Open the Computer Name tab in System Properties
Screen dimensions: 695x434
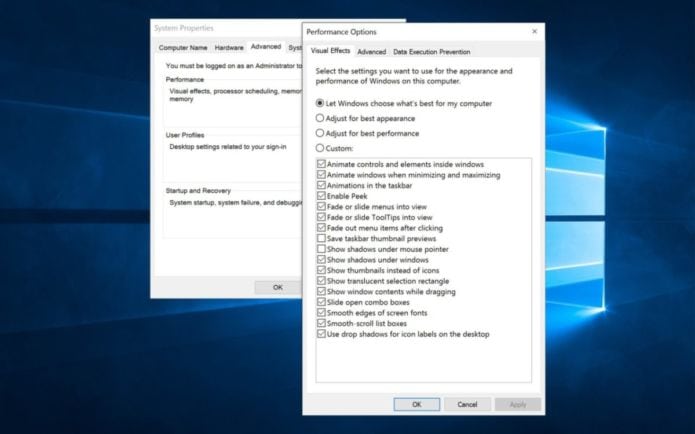(183, 47)
